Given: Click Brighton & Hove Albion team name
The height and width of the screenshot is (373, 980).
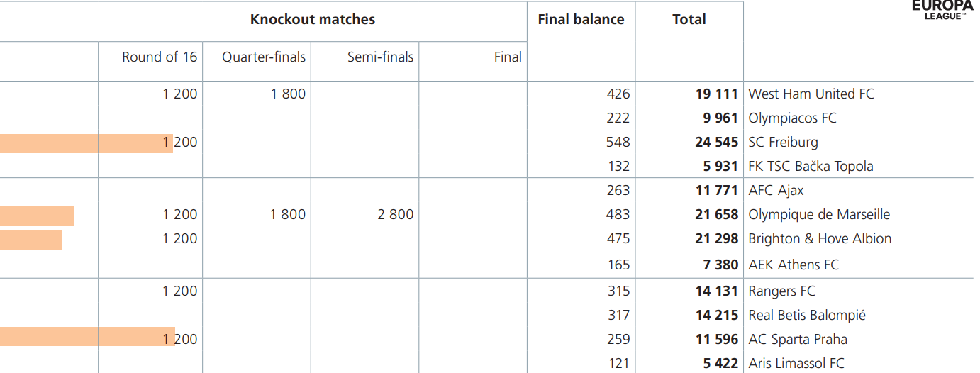Looking at the screenshot, I should pyautogui.click(x=820, y=238).
